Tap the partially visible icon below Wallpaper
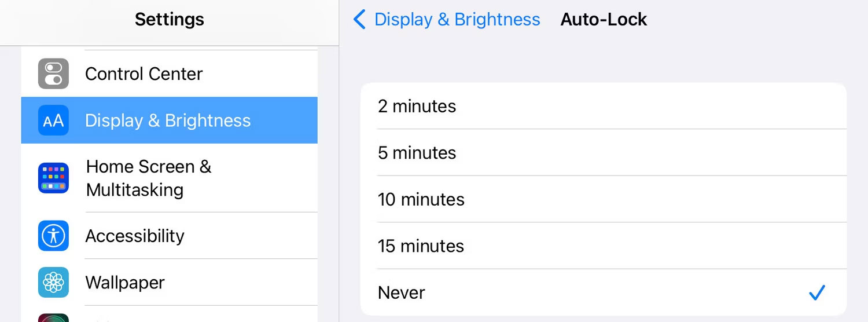The height and width of the screenshot is (322, 868). (x=53, y=317)
